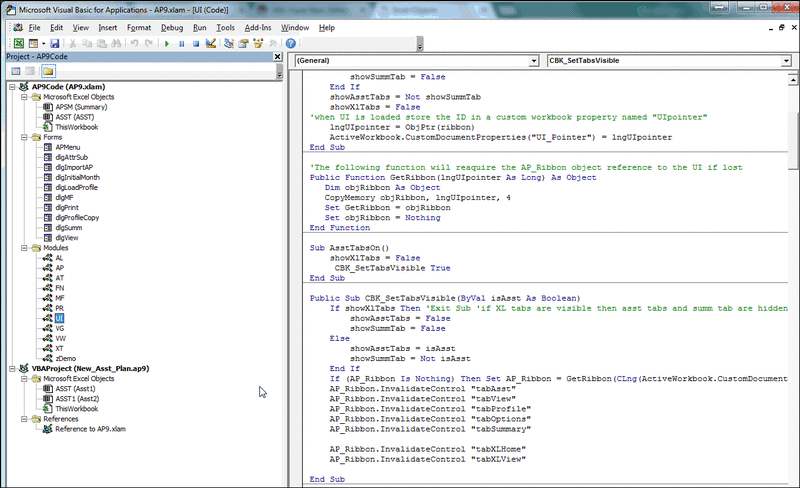Click the Toolbox toolbar icon
The width and height of the screenshot is (800, 488).
point(272,43)
